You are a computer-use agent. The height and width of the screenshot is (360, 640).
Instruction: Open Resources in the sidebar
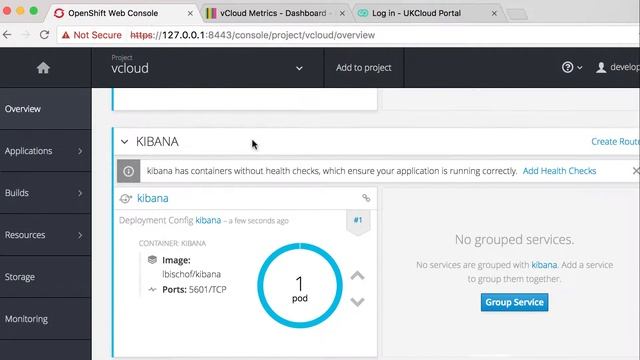45,235
